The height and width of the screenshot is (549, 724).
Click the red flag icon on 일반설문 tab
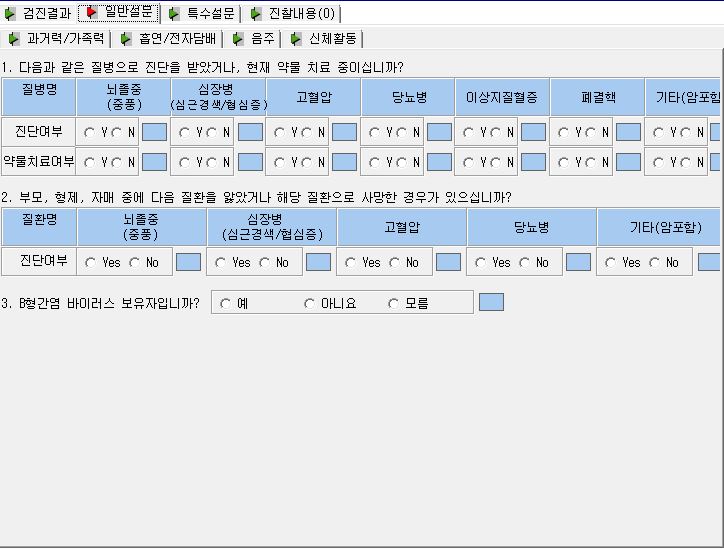click(x=92, y=12)
